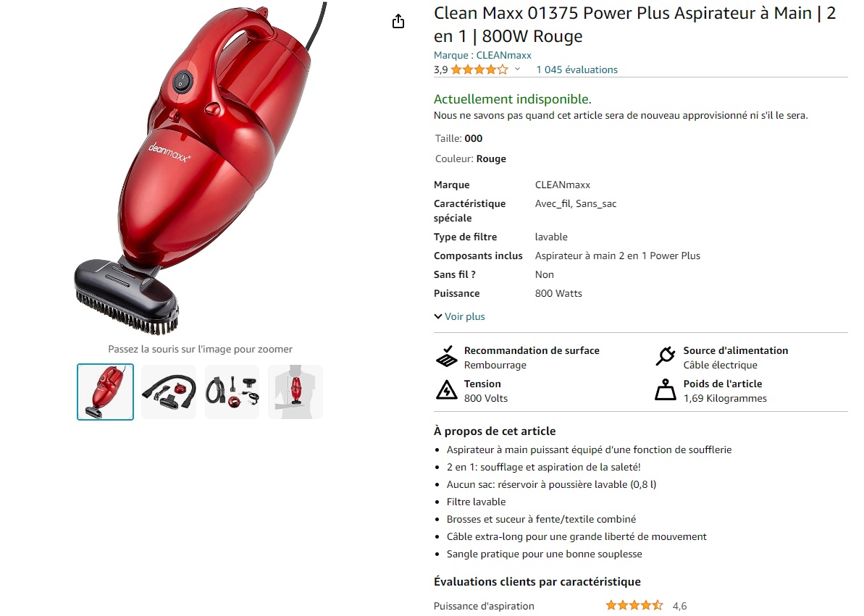Image resolution: width=864 pixels, height=616 pixels.
Task: Click the Taille: 000 size option
Action: 458,138
